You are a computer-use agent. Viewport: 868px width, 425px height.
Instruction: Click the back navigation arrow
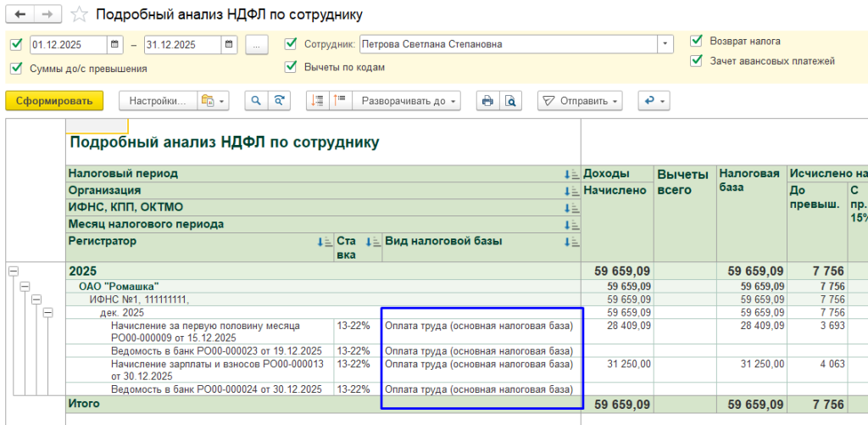click(20, 14)
